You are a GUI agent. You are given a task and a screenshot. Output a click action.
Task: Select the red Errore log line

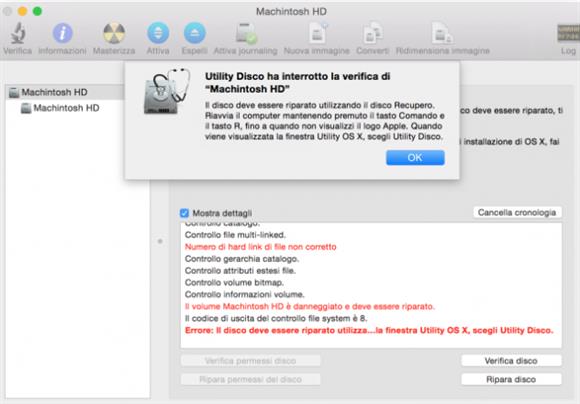[369, 330]
